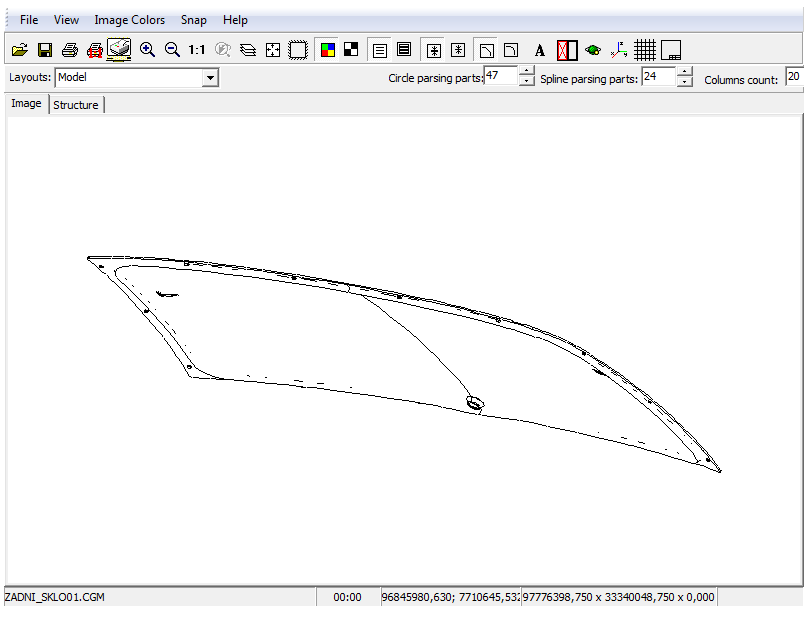Click the Circle parsing parts input field
This screenshot has height=618, width=811.
[501, 76]
